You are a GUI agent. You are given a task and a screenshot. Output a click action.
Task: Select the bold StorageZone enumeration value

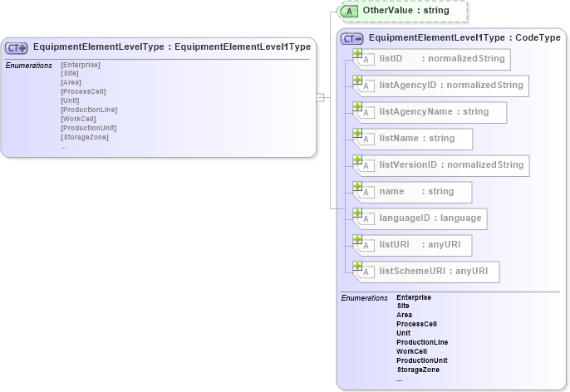pos(418,370)
